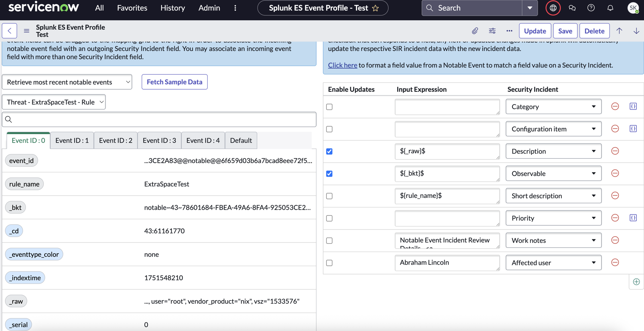Open the History menu

[173, 8]
